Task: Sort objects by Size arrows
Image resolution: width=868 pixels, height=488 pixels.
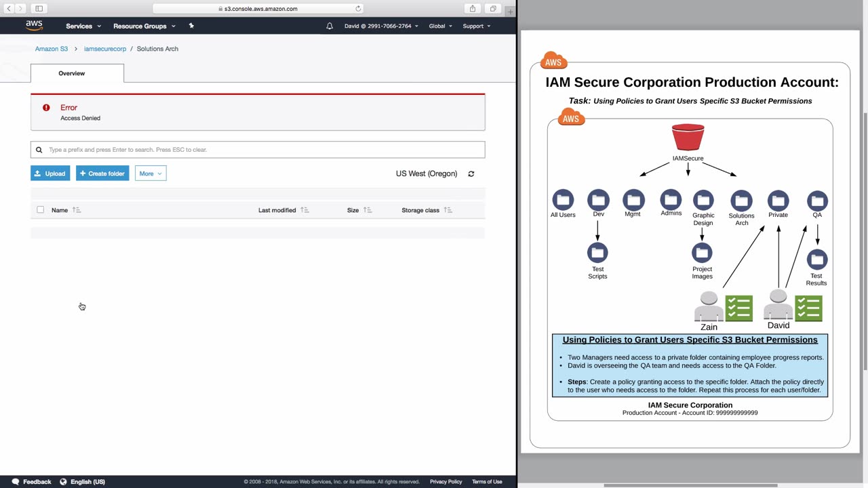Action: [368, 210]
